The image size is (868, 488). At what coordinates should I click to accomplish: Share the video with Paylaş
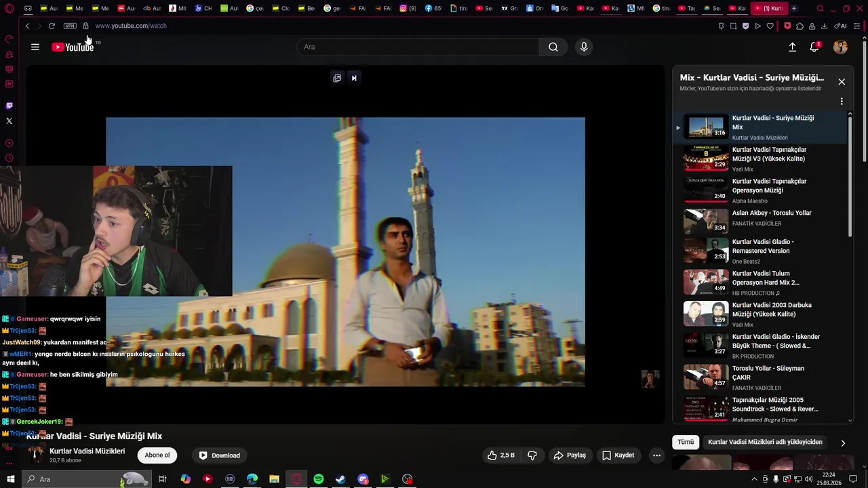570,455
